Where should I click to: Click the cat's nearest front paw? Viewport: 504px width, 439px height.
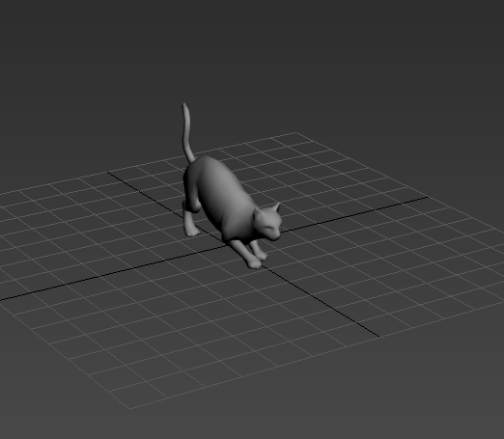(254, 264)
